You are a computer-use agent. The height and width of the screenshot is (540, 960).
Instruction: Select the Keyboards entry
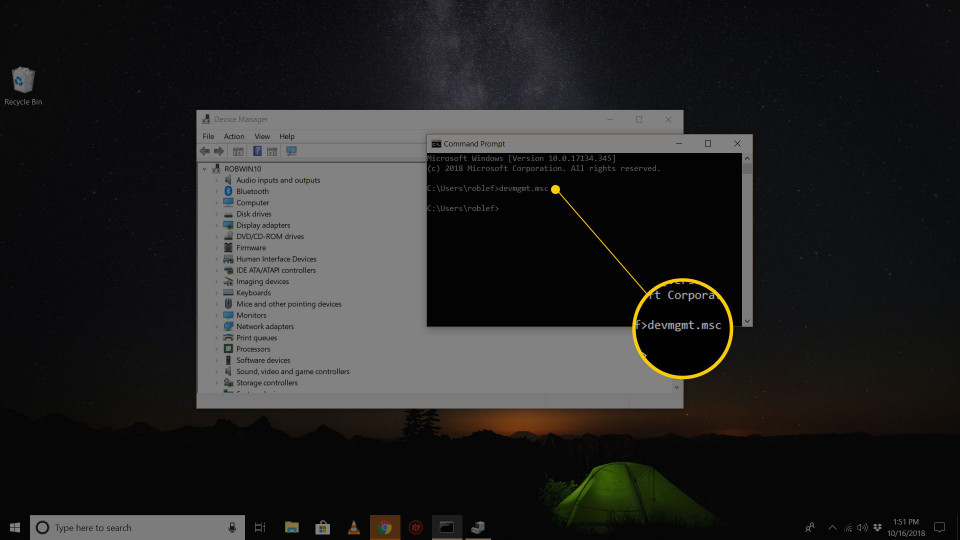pos(253,293)
